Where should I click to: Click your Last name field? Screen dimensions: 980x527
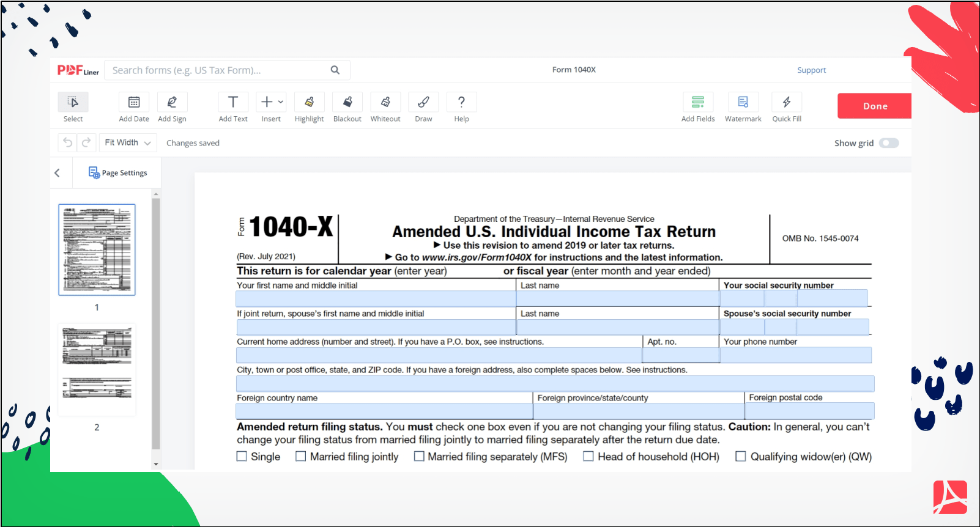618,298
